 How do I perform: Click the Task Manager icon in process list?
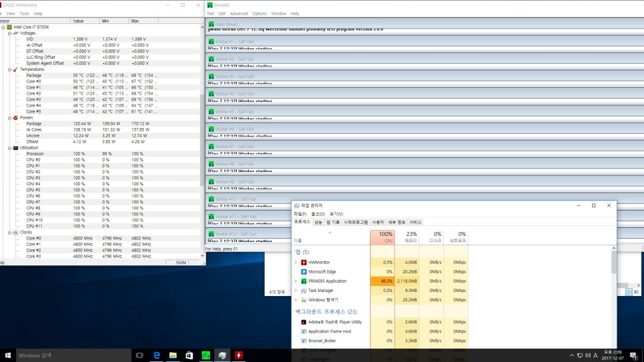[303, 291]
